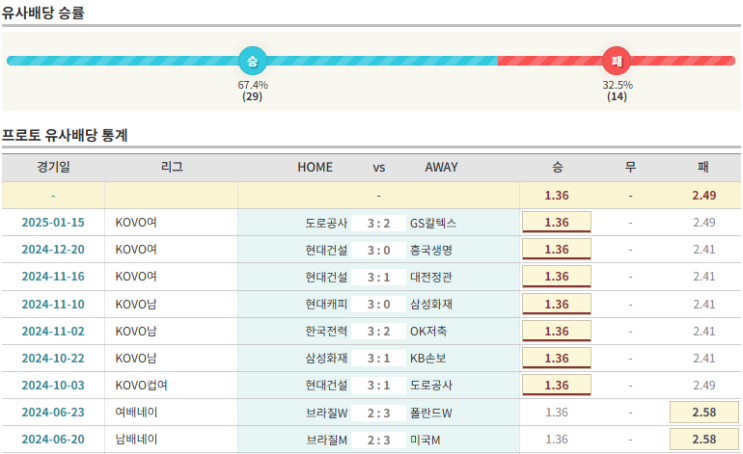
Task: Click the 2024-10-03 date entry
Action: click(x=53, y=385)
